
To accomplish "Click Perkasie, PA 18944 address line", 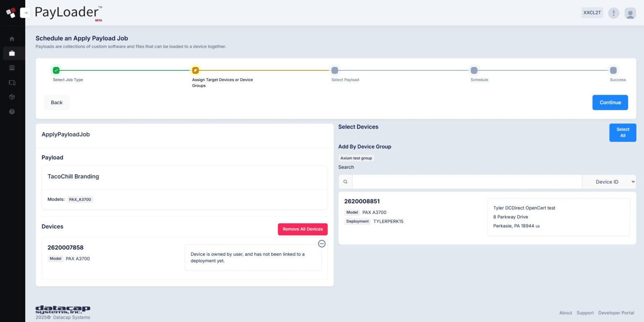I will click(516, 226).
